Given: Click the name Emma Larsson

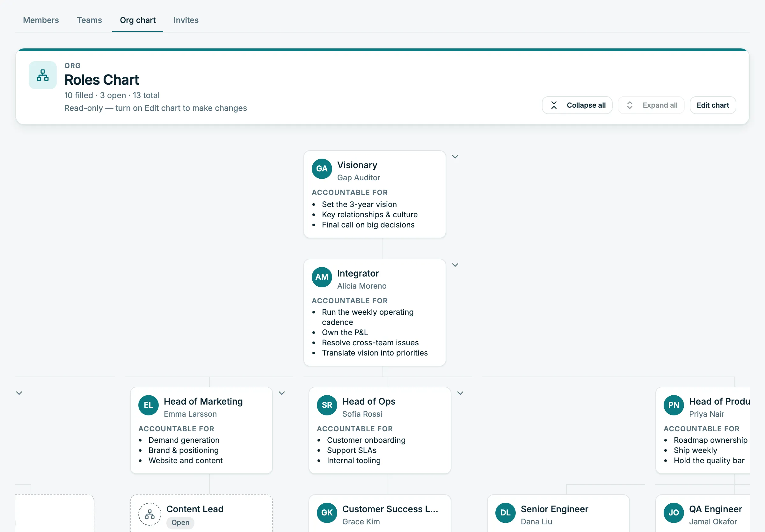Looking at the screenshot, I should pos(190,414).
